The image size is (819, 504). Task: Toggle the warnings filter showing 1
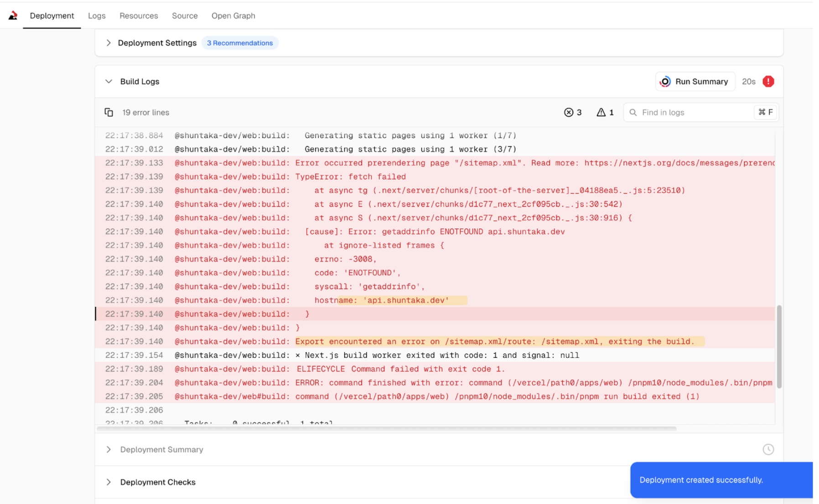point(605,113)
